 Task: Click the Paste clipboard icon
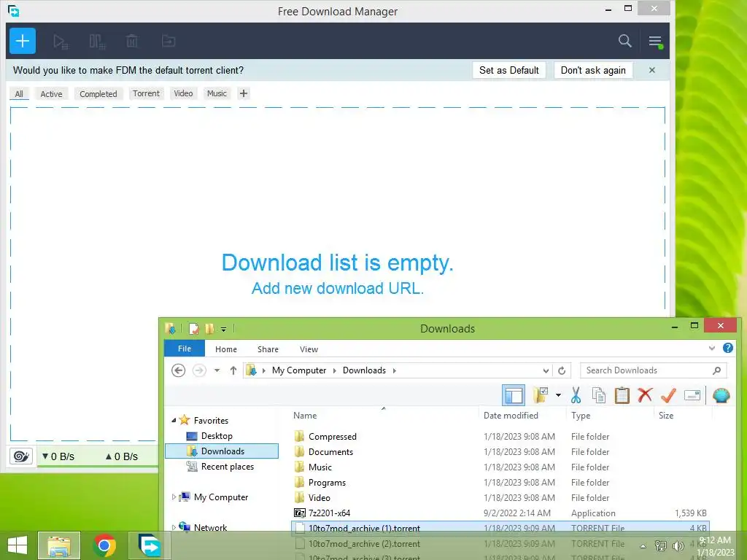pyautogui.click(x=622, y=395)
